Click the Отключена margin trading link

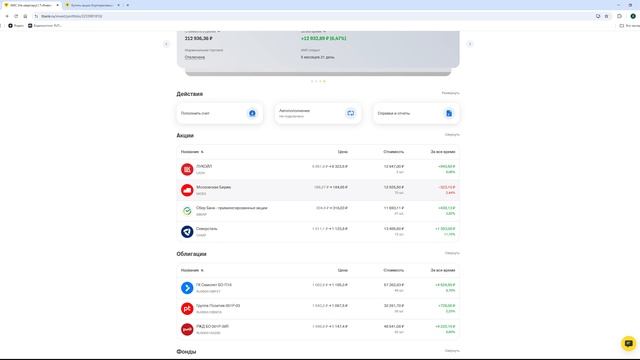point(195,57)
